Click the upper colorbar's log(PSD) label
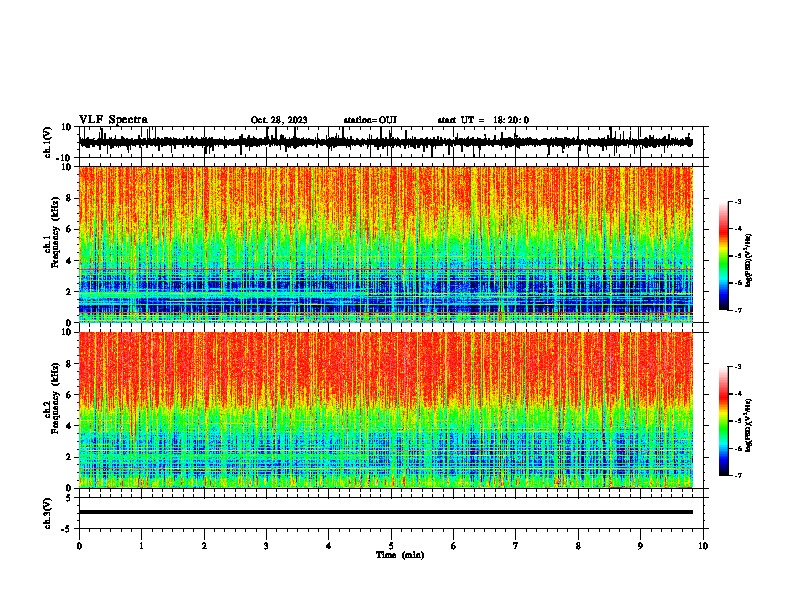Image resolution: width=792 pixels, height=612 pixels. click(x=748, y=260)
